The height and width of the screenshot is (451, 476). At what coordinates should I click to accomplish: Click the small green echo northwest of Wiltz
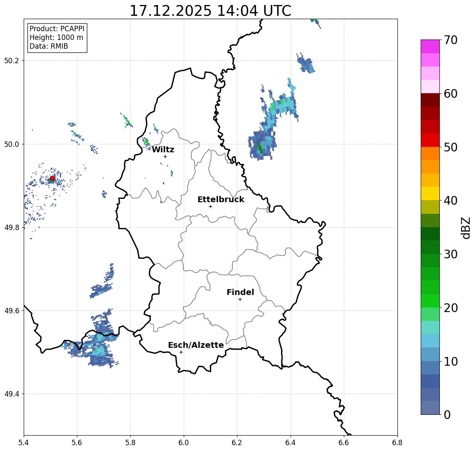(146, 141)
